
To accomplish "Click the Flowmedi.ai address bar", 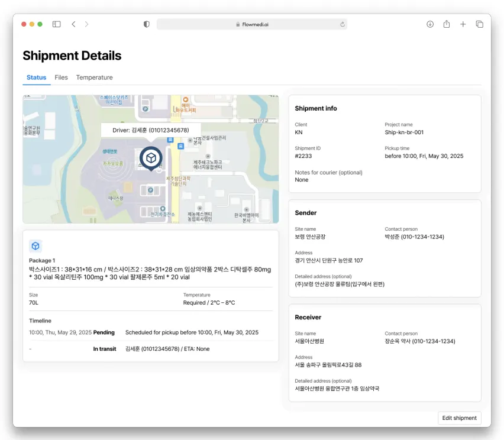I will click(x=251, y=24).
